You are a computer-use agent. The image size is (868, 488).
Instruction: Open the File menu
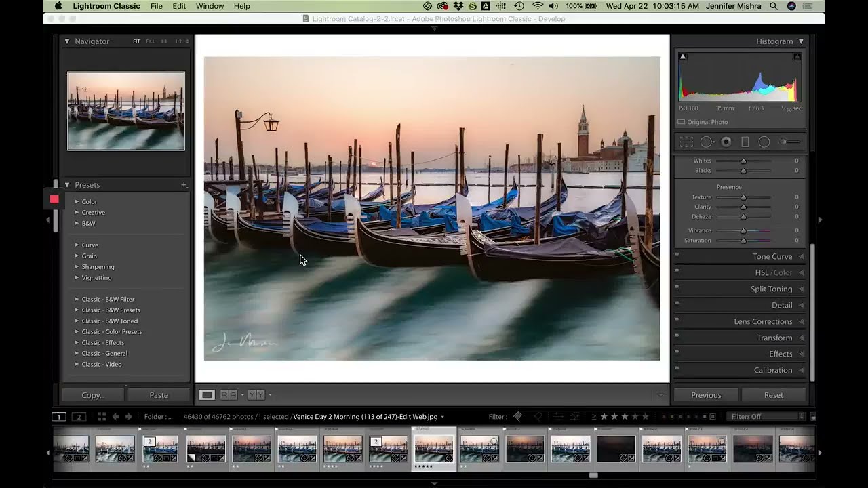pos(157,6)
